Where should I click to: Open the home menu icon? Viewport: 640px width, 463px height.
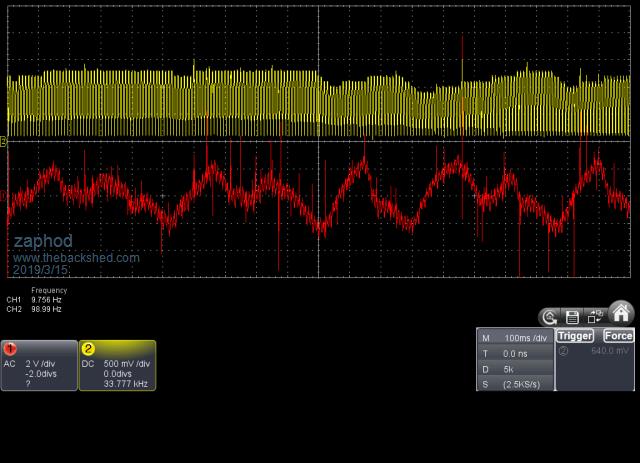[x=621, y=313]
